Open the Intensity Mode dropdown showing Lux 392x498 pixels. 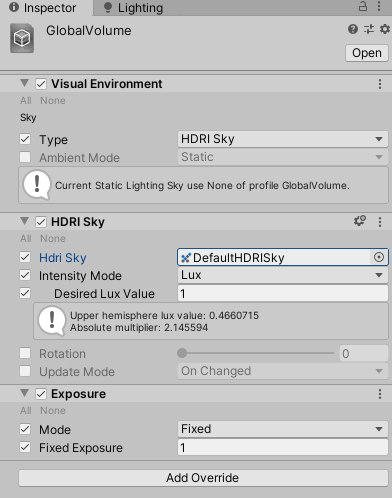coord(283,275)
